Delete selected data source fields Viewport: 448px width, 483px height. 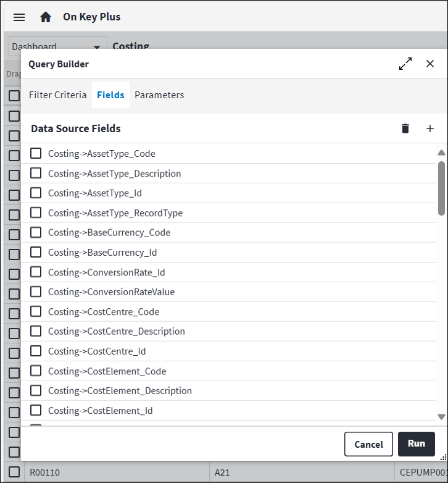pos(405,128)
